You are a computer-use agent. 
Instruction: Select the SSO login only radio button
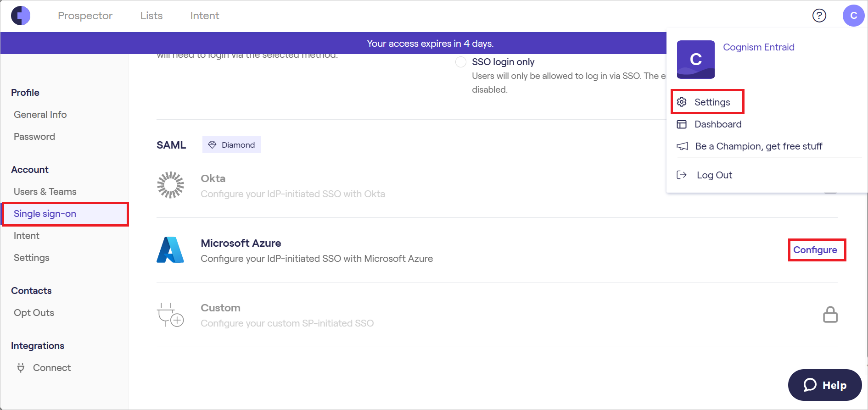(x=461, y=62)
